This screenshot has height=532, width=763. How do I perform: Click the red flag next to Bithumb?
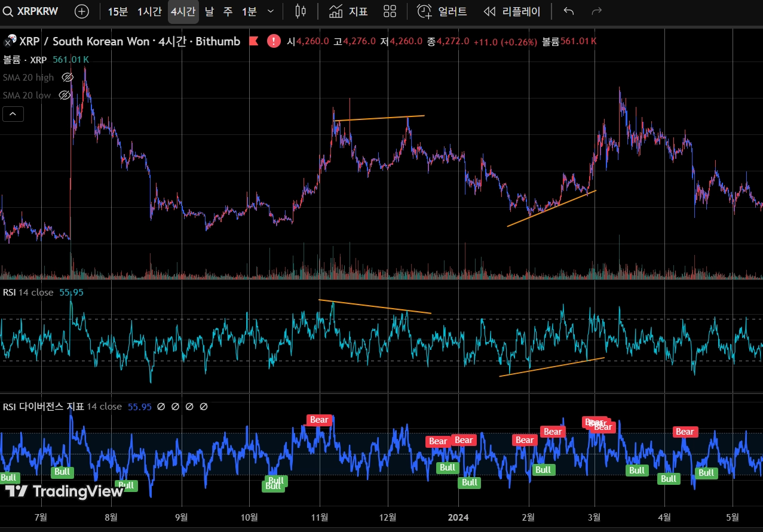point(253,41)
